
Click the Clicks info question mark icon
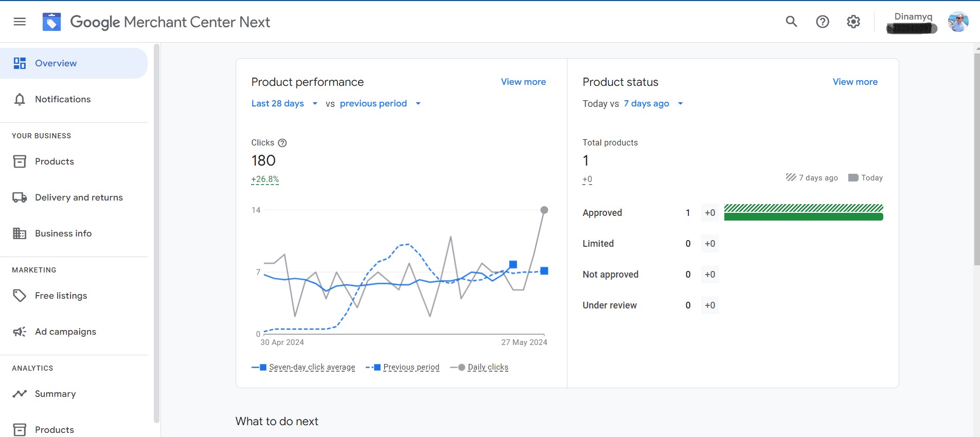[282, 143]
